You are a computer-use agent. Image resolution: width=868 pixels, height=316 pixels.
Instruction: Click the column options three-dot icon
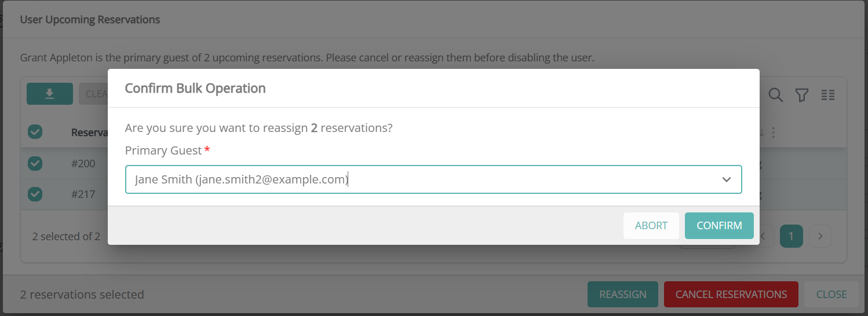point(773,133)
